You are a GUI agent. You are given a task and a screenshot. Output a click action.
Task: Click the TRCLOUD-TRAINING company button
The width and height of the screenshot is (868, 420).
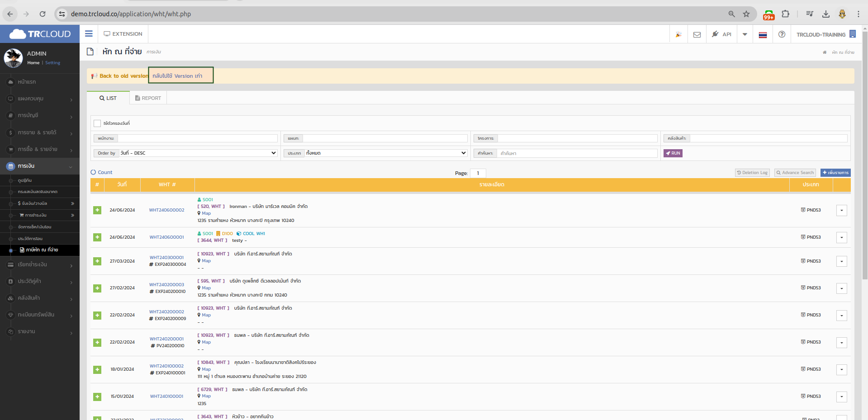[826, 34]
